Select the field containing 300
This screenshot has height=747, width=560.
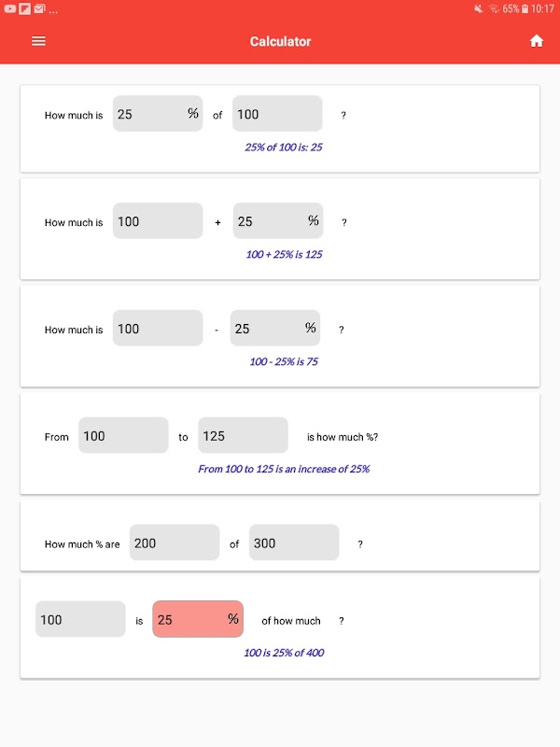294,543
